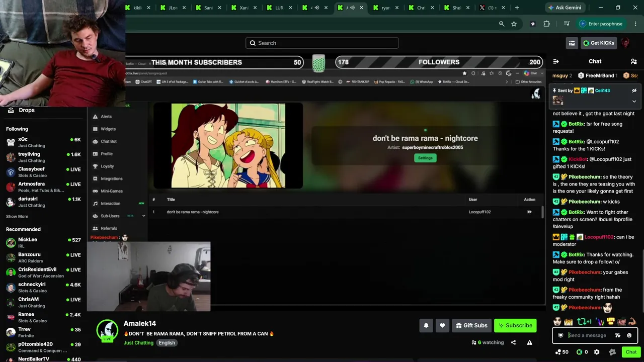
Task: Open the 7TV emote menu
Action: [x=617, y=335]
